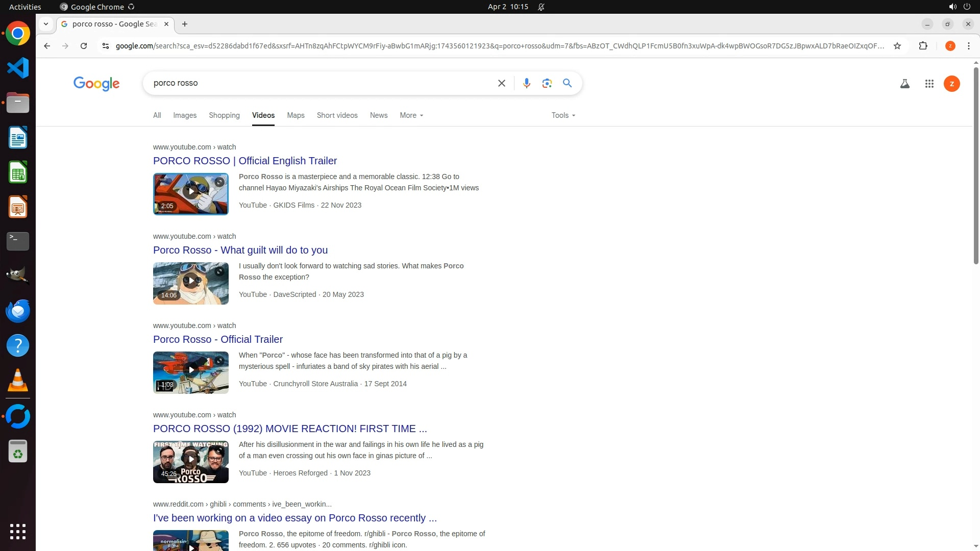Switch to the Images tab
Image resolution: width=980 pixels, height=551 pixels.
(185, 115)
